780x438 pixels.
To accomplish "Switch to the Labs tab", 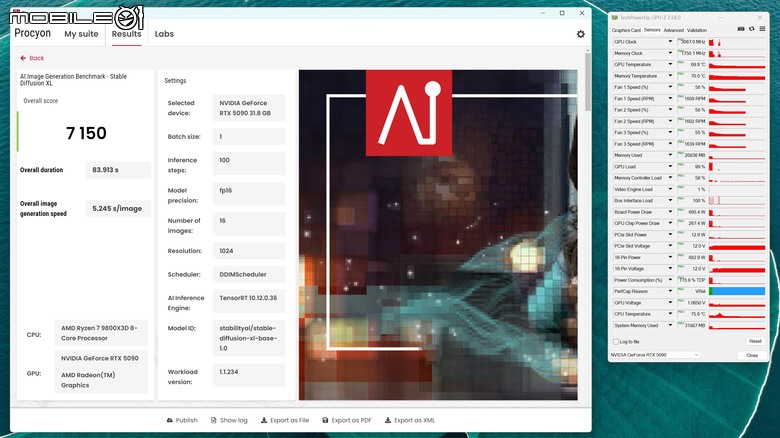I will pos(164,34).
